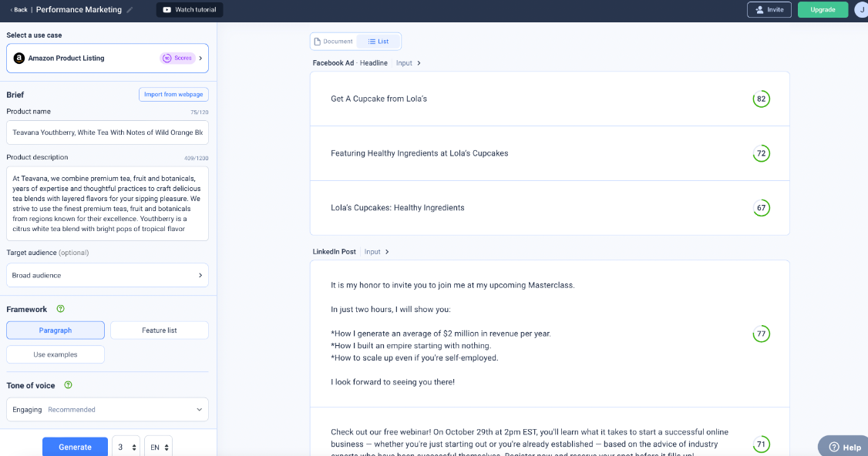The width and height of the screenshot is (868, 456).
Task: Click the score 77 circle
Action: (x=761, y=334)
